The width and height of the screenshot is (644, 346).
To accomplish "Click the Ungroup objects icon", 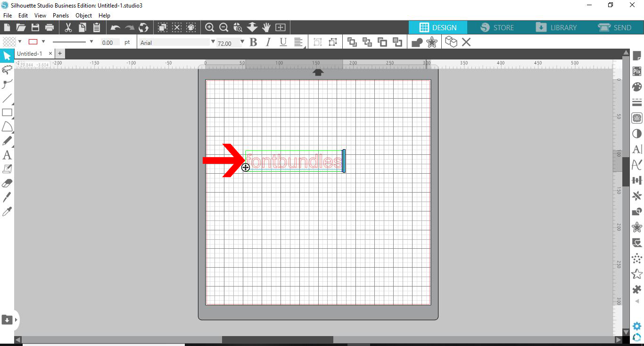I will click(333, 42).
